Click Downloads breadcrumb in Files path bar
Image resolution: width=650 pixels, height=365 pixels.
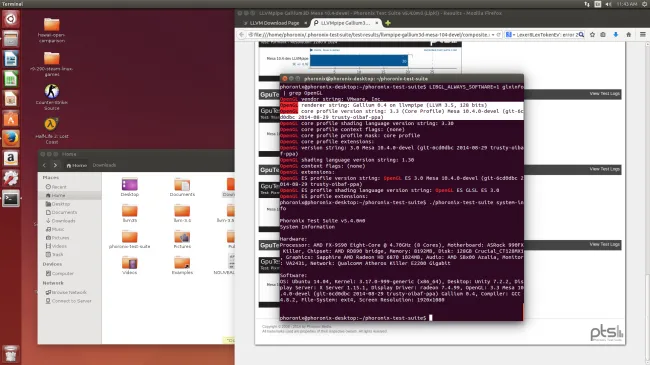point(104,165)
